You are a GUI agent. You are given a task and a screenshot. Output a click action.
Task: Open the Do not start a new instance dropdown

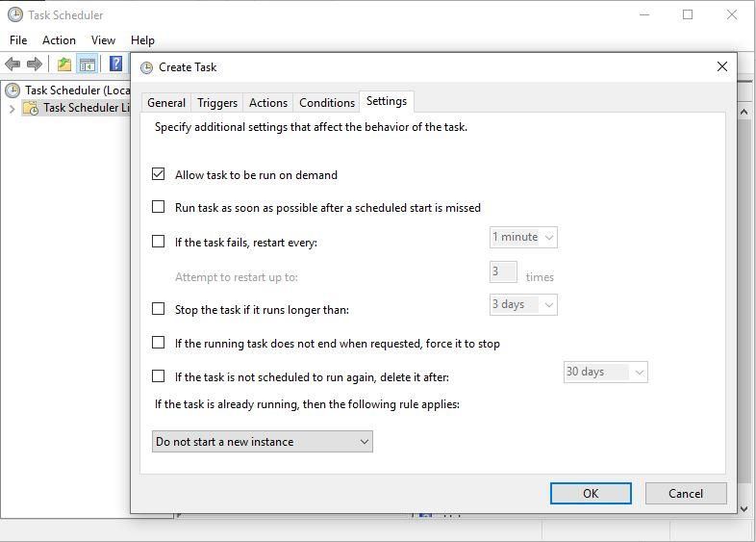coord(263,442)
